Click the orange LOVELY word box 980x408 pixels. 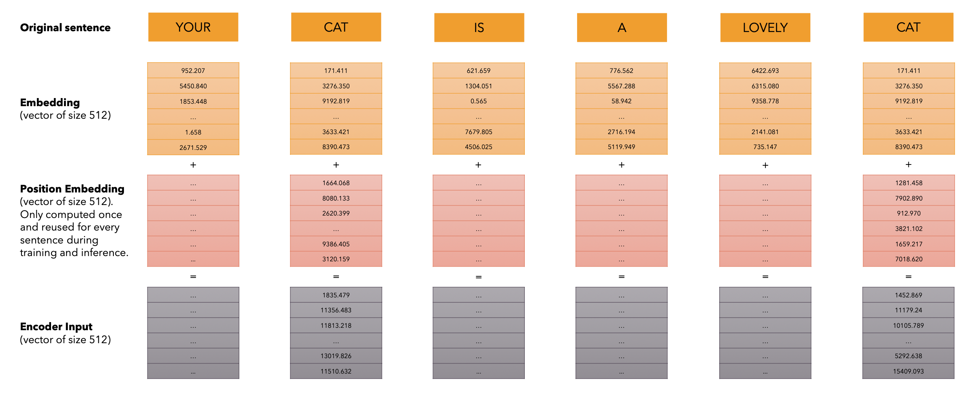[765, 28]
